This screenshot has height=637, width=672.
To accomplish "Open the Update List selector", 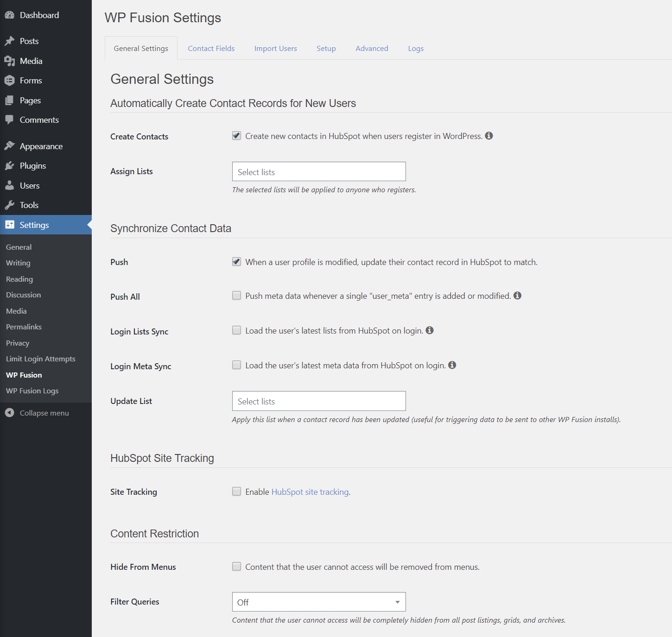I will (318, 401).
